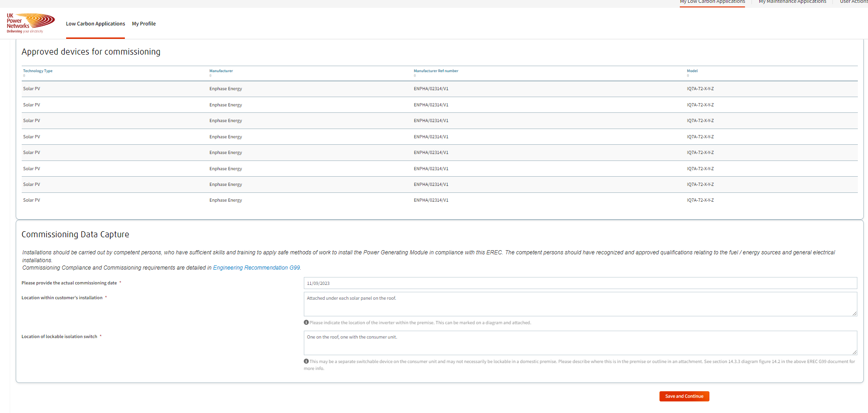
Task: Open My Maintenance Applications in top bar
Action: click(x=792, y=2)
